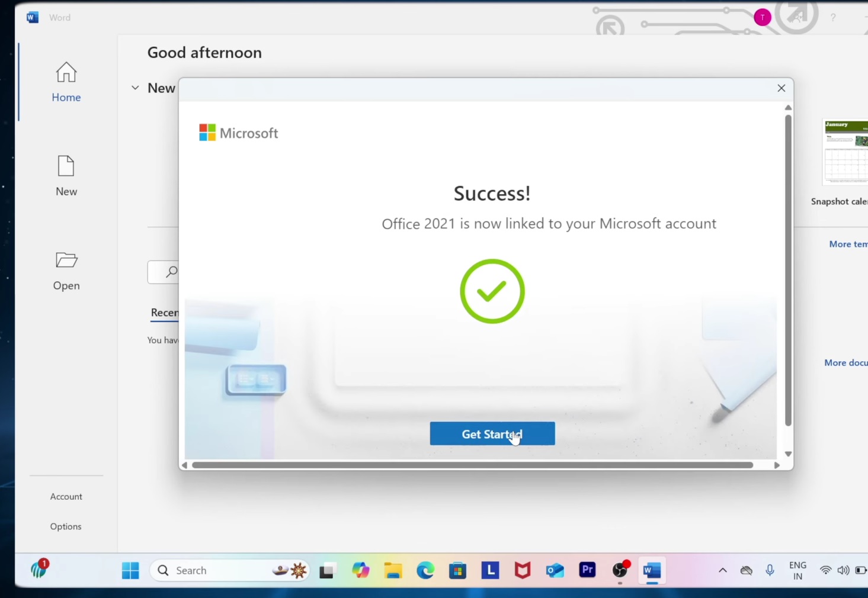
Task: Open the More documents link
Action: point(845,362)
